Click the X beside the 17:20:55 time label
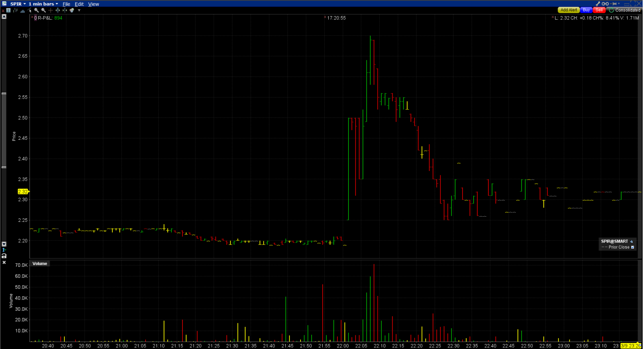This screenshot has height=349, width=644. tap(325, 17)
